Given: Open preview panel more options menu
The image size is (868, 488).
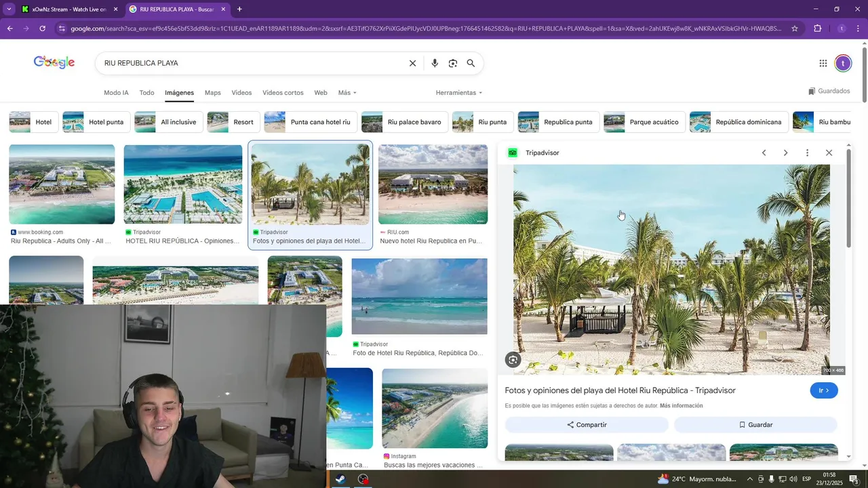Looking at the screenshot, I should click(x=807, y=152).
